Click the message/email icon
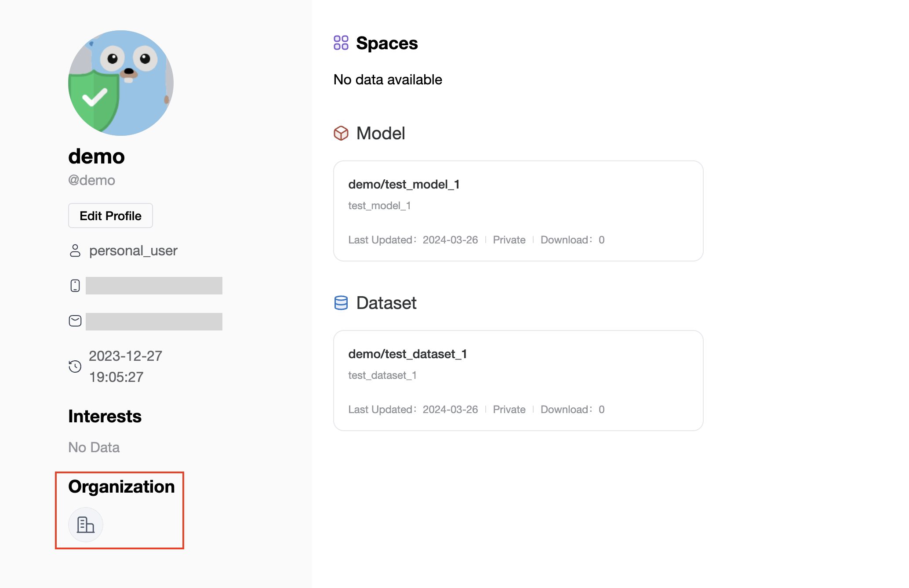The height and width of the screenshot is (588, 909). [76, 321]
